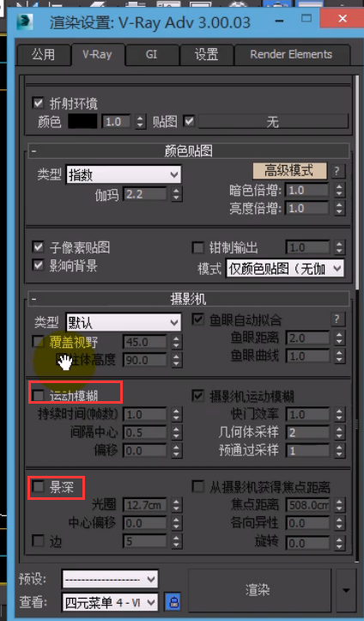Click the black 折射环境 color swatch
This screenshot has height=621, width=364.
point(82,121)
